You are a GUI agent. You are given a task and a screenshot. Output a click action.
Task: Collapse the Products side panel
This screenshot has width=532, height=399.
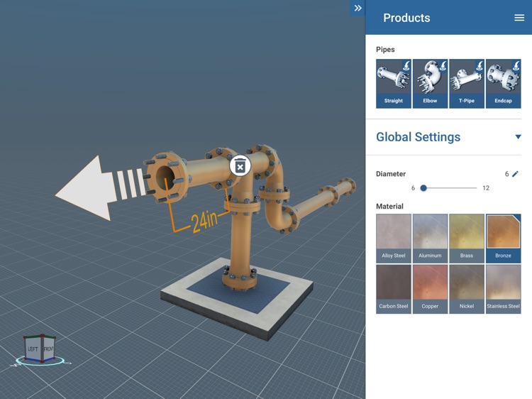[x=358, y=8]
